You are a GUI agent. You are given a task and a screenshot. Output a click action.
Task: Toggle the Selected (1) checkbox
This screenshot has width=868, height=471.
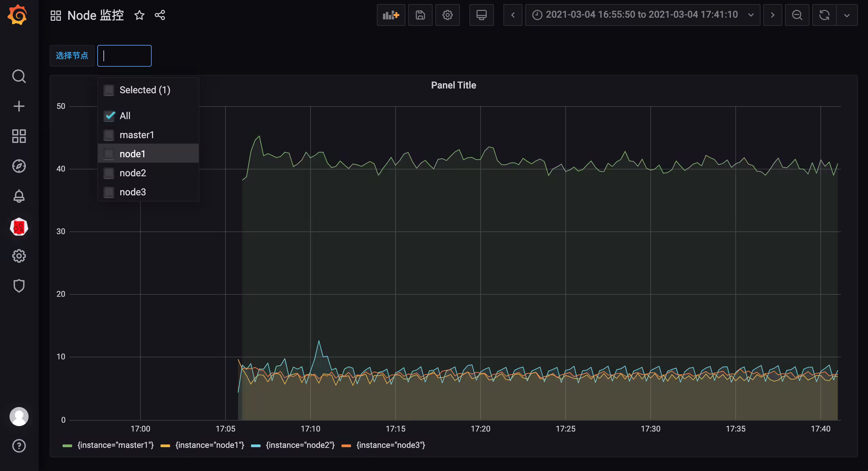click(x=109, y=90)
